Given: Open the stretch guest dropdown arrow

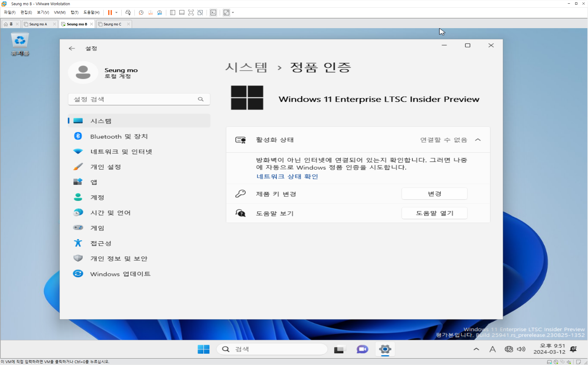Looking at the screenshot, I should click(x=233, y=13).
